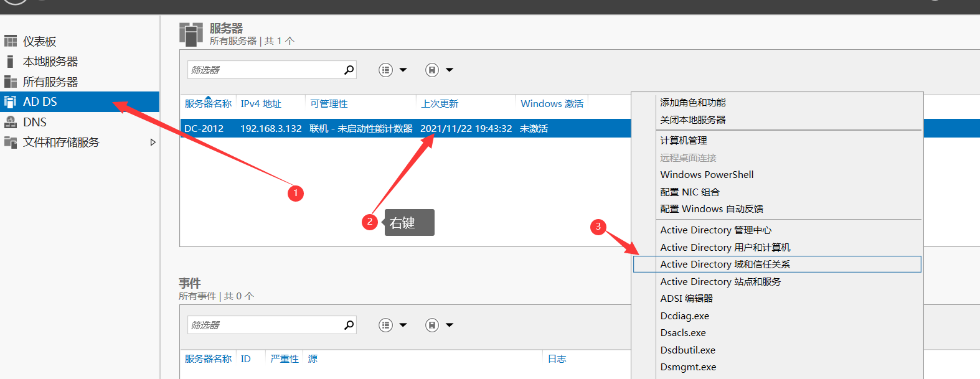Click the 未激活 activation status cell
The width and height of the screenshot is (980, 379).
click(x=534, y=129)
